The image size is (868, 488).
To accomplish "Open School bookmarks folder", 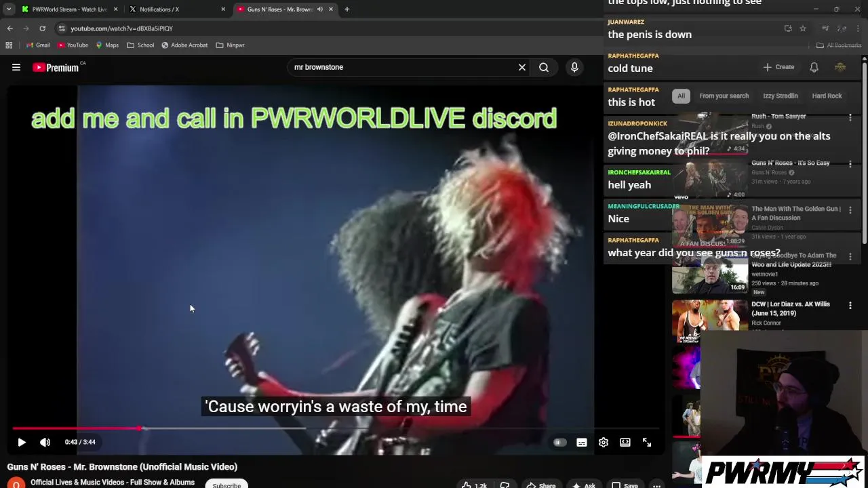I will [x=140, y=45].
